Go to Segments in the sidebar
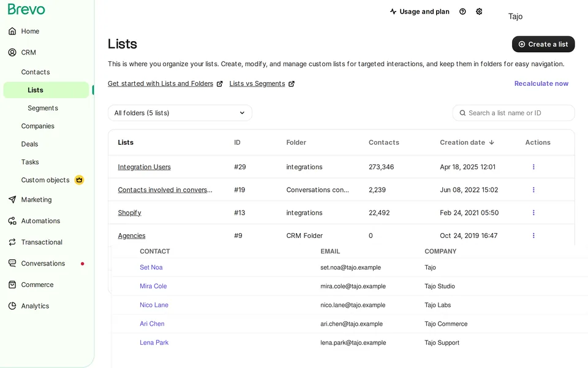 click(43, 108)
